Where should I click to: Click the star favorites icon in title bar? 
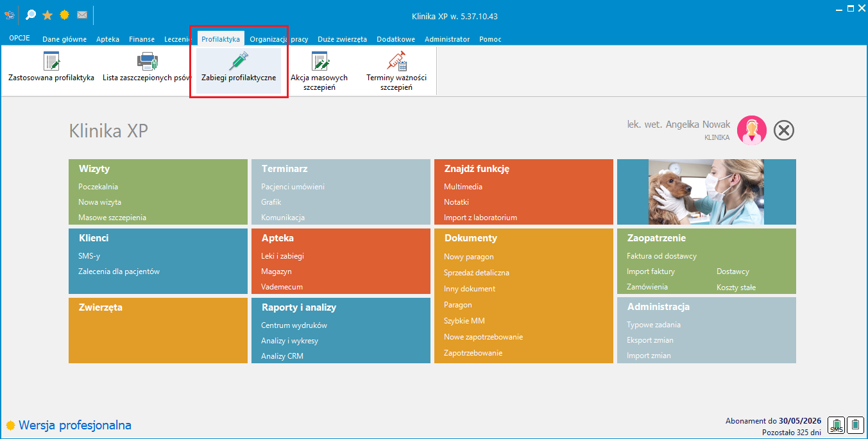point(47,15)
